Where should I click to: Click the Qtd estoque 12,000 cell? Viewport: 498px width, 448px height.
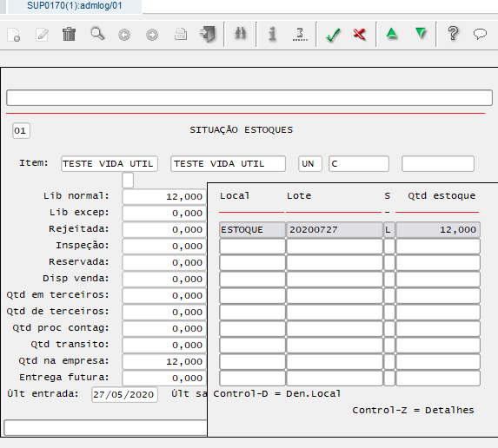(438, 230)
